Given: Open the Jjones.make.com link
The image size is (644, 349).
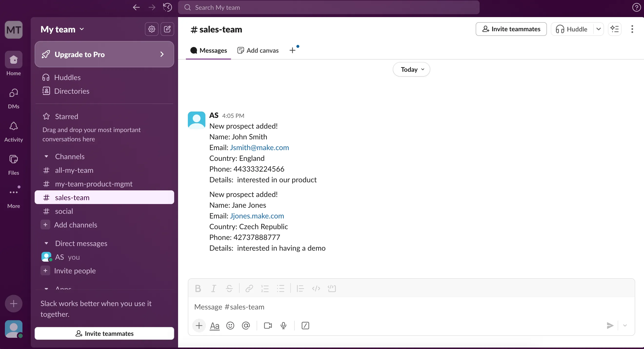Looking at the screenshot, I should click(257, 216).
